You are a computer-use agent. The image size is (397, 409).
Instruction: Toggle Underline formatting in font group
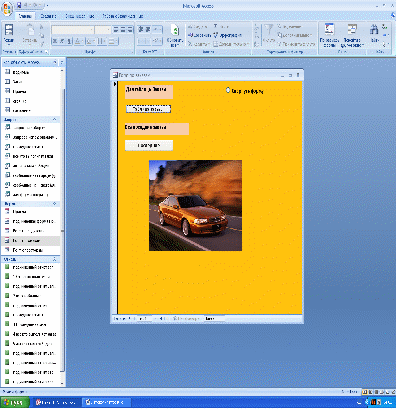pos(69,41)
